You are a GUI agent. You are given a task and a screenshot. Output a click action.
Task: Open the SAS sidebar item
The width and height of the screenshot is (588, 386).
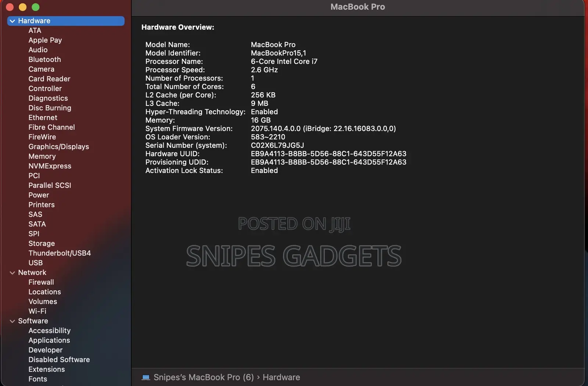click(35, 214)
